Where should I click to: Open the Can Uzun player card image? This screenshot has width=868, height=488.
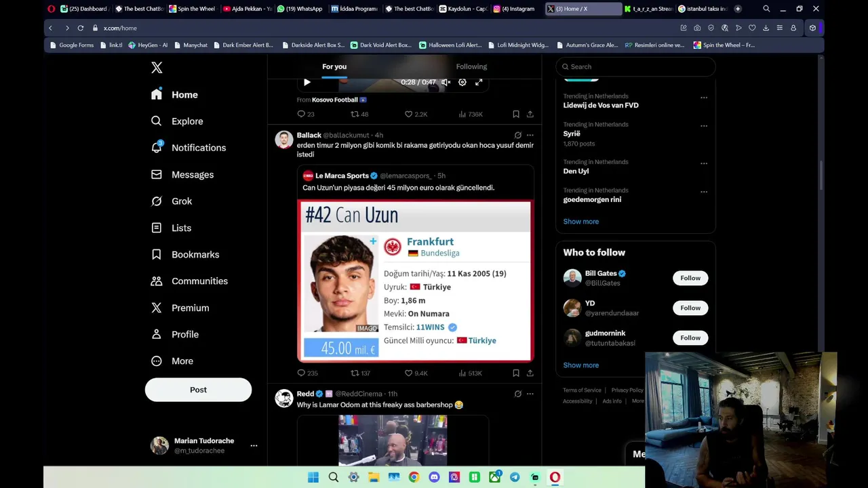[x=416, y=281]
